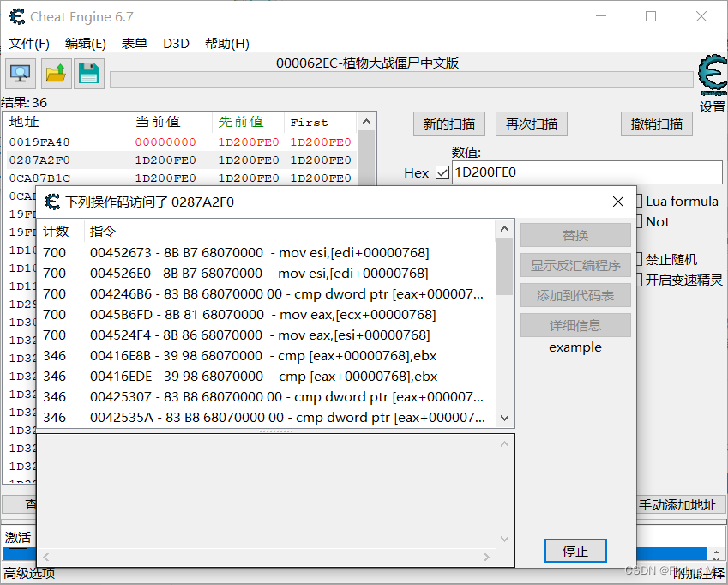Click the lower pane scroll up arrow
The image size is (728, 585).
coord(505,444)
